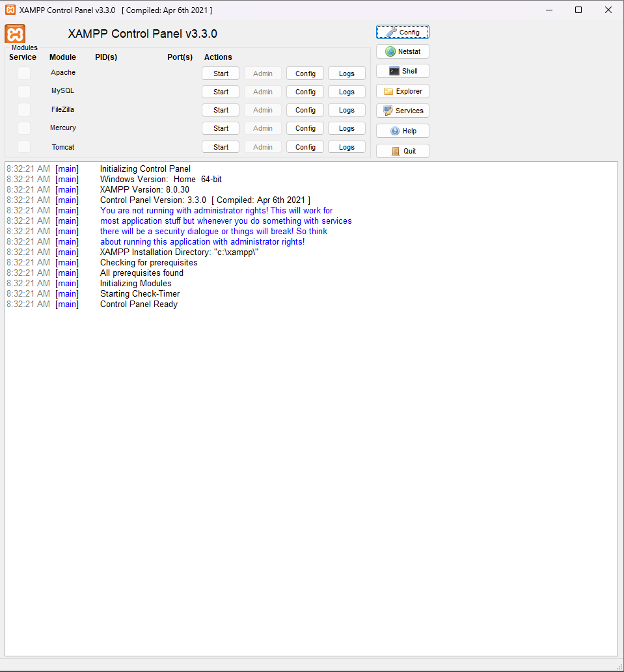Image resolution: width=624 pixels, height=672 pixels.
Task: Click the 'All prerequisites found' log line
Action: point(142,273)
